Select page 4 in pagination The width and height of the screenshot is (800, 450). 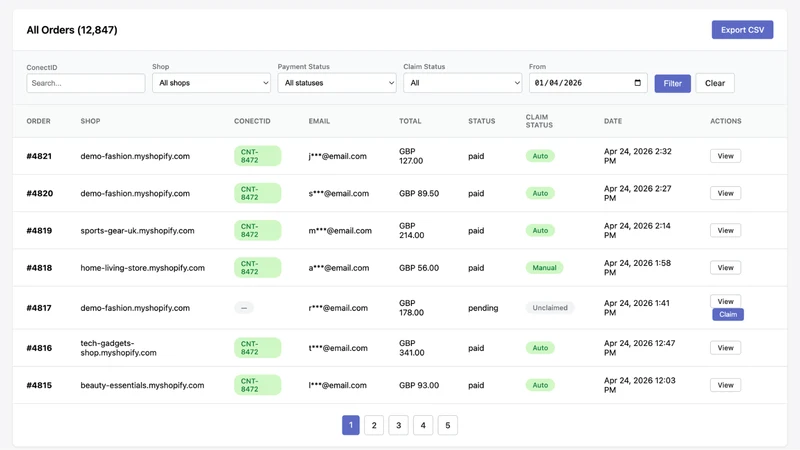coord(423,425)
